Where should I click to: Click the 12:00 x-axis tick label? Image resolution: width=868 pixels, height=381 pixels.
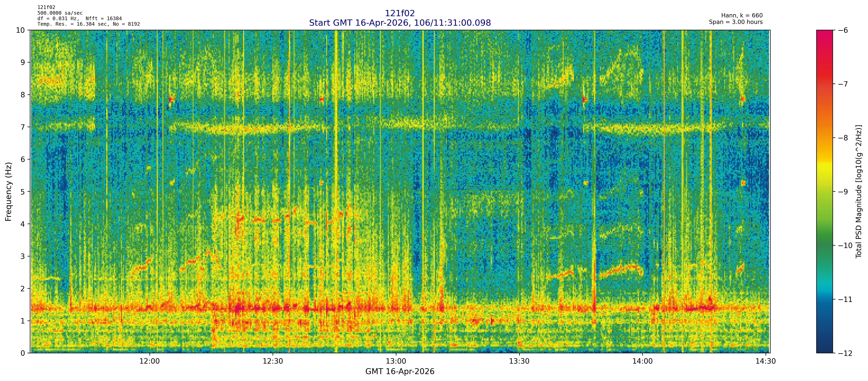pyautogui.click(x=149, y=362)
